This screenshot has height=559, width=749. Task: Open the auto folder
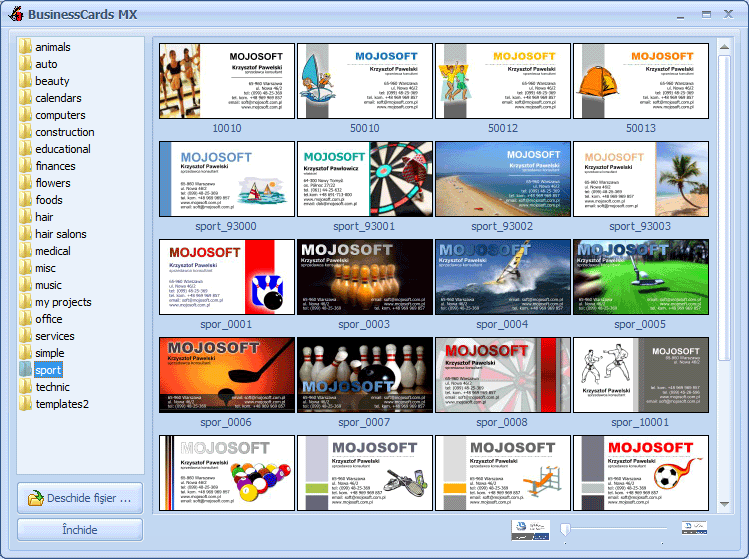tap(46, 64)
